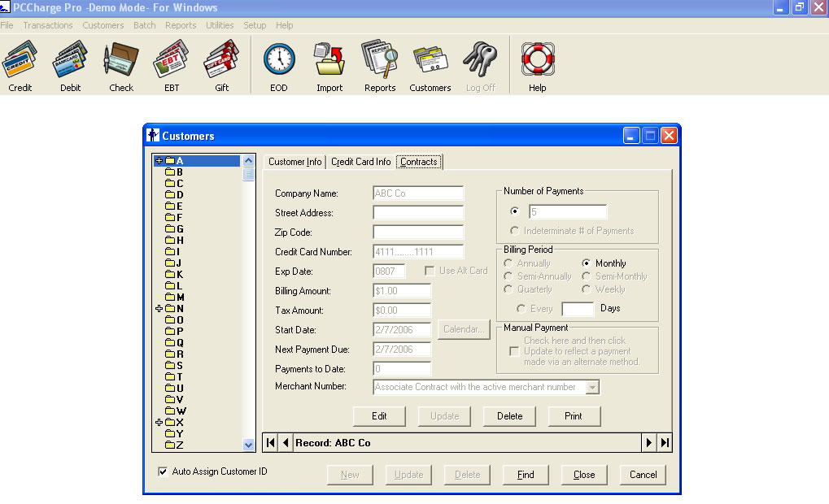Open the Reports toolbar icon
The height and width of the screenshot is (504, 829).
point(380,66)
